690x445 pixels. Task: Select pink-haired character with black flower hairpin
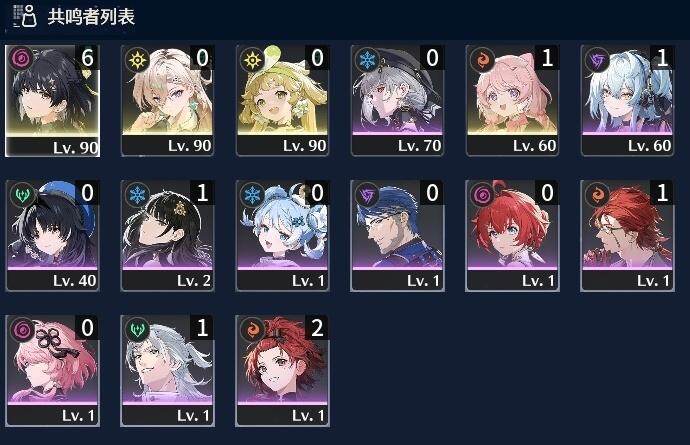tap(52, 371)
